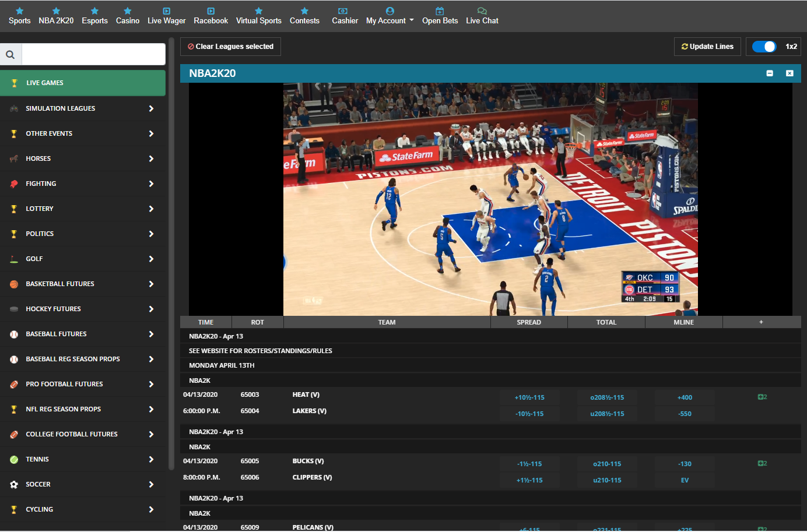Open the Cashier money icon
Viewport: 807px width, 532px height.
point(343,10)
